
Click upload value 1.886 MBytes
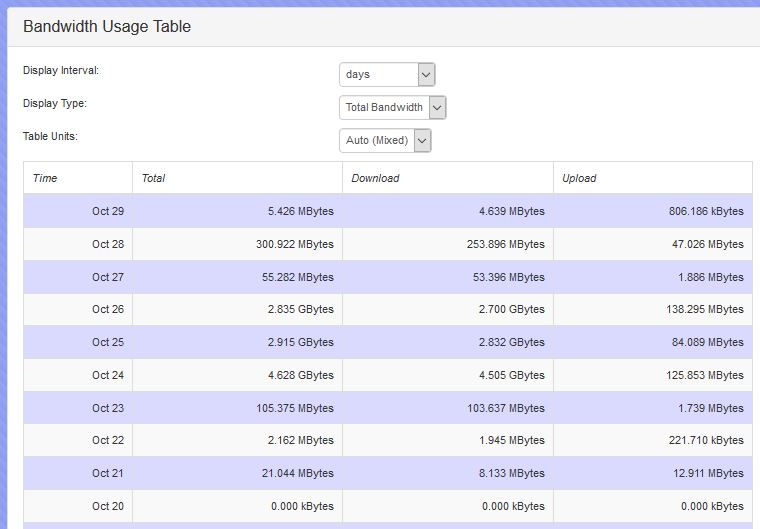tap(711, 277)
